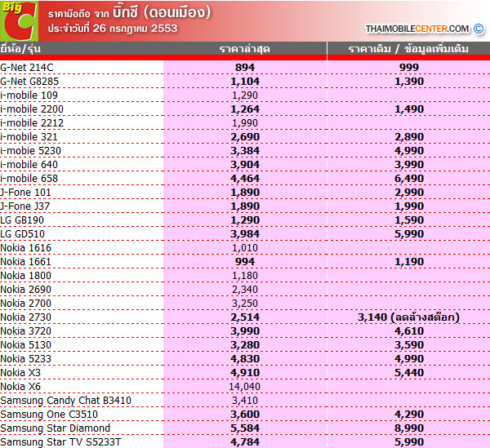This screenshot has height=448, width=490.
Task: Click the ราคาเดิม / ข้อมูลเพิ่มเติม column header
Action: [408, 49]
